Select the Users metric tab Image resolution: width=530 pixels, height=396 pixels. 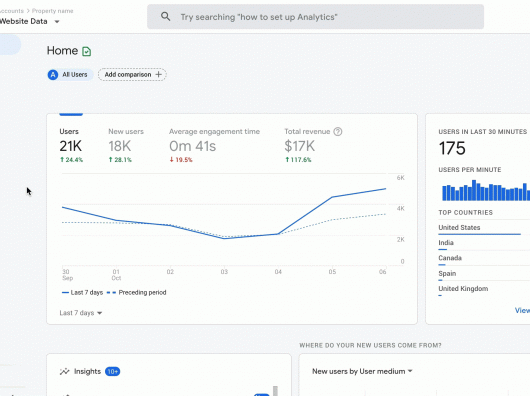point(71,145)
